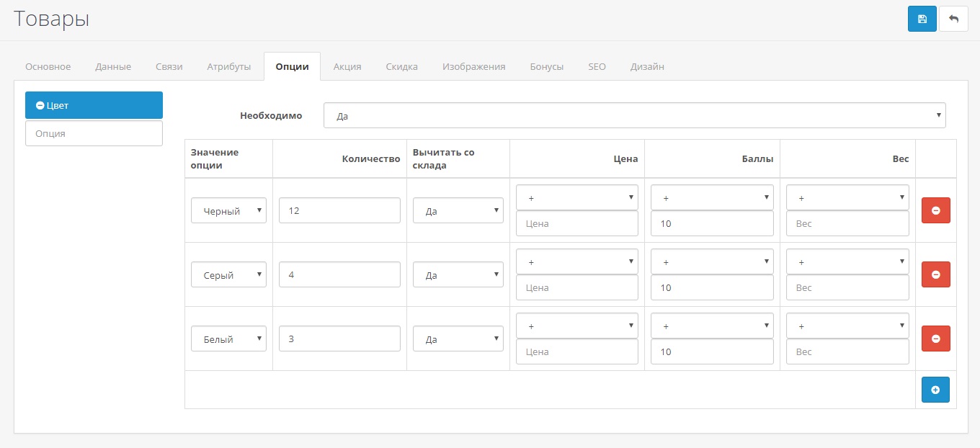Open the Необходимо dropdown
The image size is (980, 448).
(x=634, y=115)
